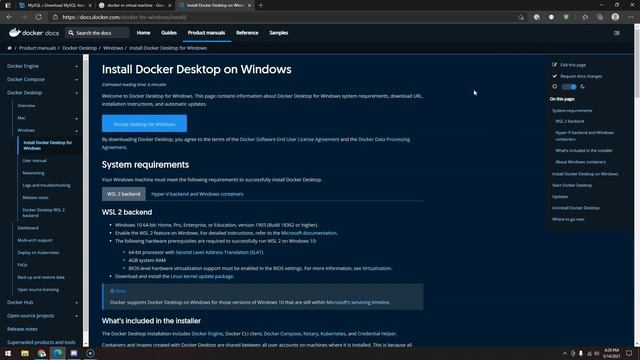Open the Virtualization link
The width and height of the screenshot is (640, 360).
(x=376, y=269)
